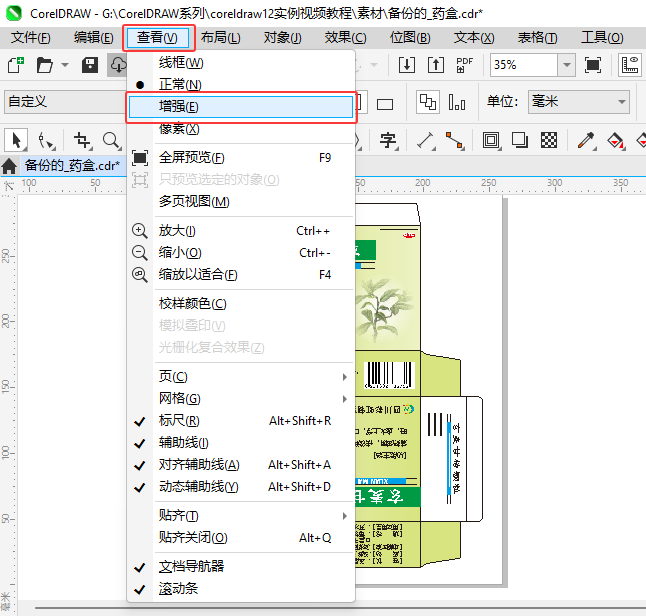Screen dimensions: 646x616
Task: Click the Publish to PDF icon
Action: pos(464,65)
